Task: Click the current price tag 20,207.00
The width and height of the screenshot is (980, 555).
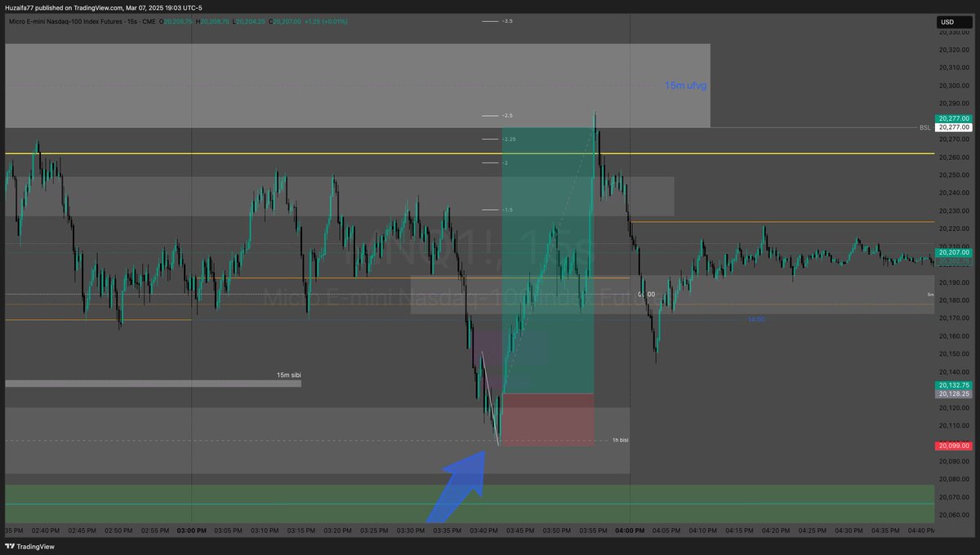Action: click(x=954, y=253)
